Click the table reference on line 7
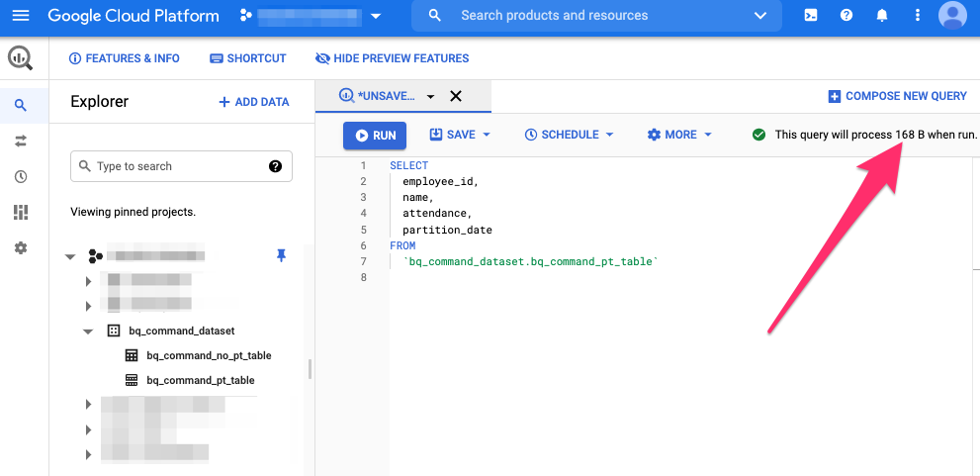980x476 pixels. tap(531, 261)
